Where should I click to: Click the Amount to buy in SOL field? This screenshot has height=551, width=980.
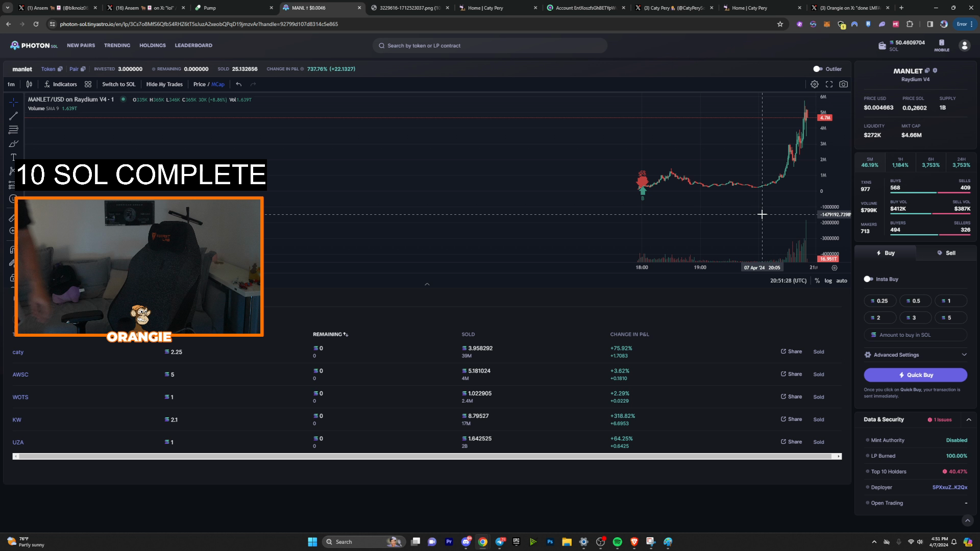point(916,335)
